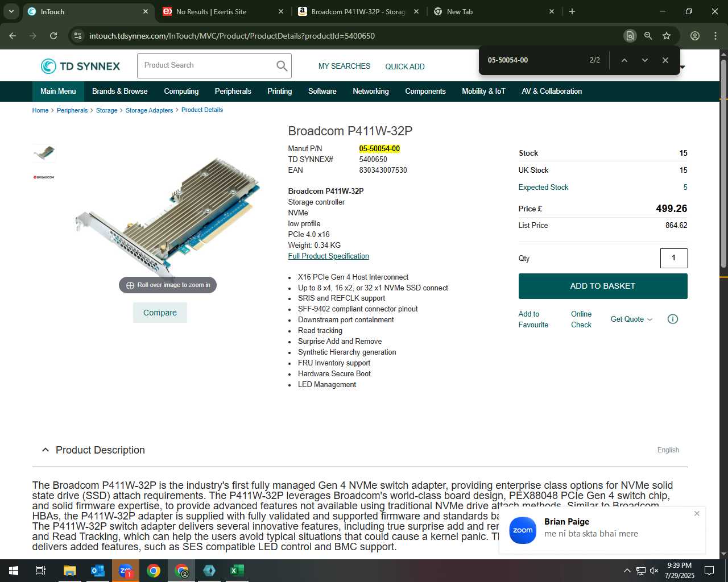
Task: Click the Compare button
Action: pos(160,313)
